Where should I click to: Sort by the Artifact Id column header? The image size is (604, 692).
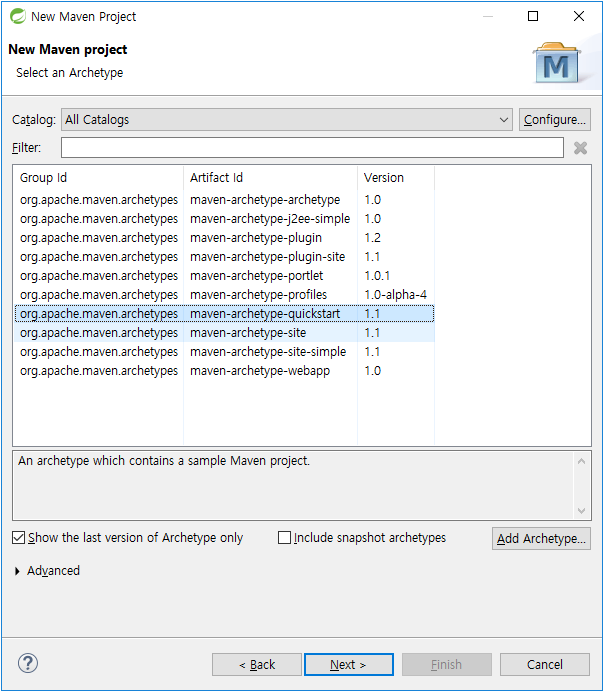click(270, 177)
